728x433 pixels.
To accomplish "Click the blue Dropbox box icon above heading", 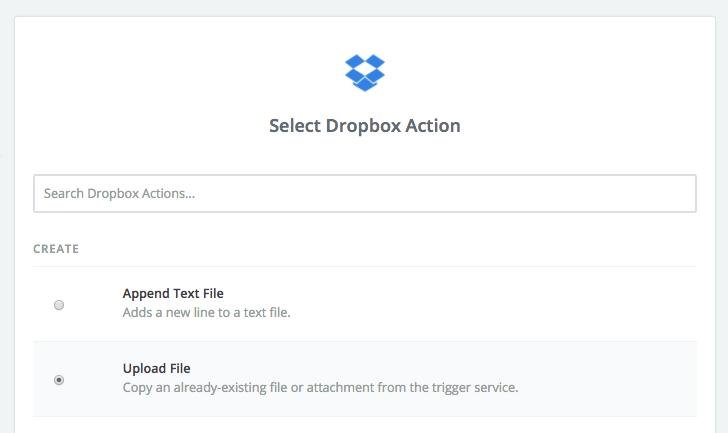I will click(364, 72).
